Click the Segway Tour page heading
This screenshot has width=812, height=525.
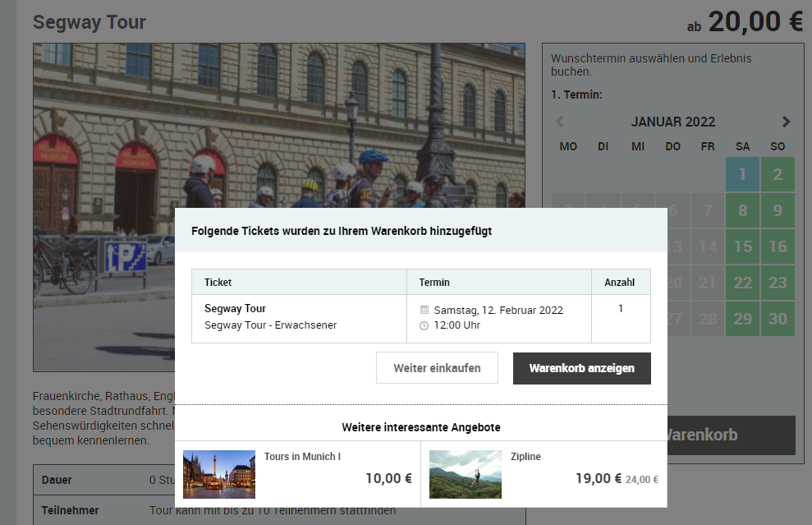pos(89,22)
